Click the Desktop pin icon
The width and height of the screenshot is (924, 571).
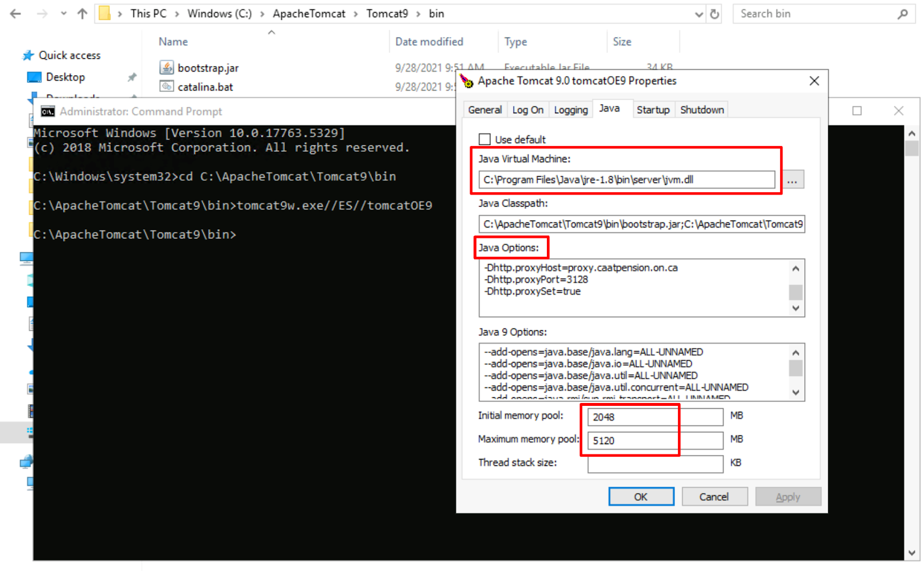click(132, 77)
